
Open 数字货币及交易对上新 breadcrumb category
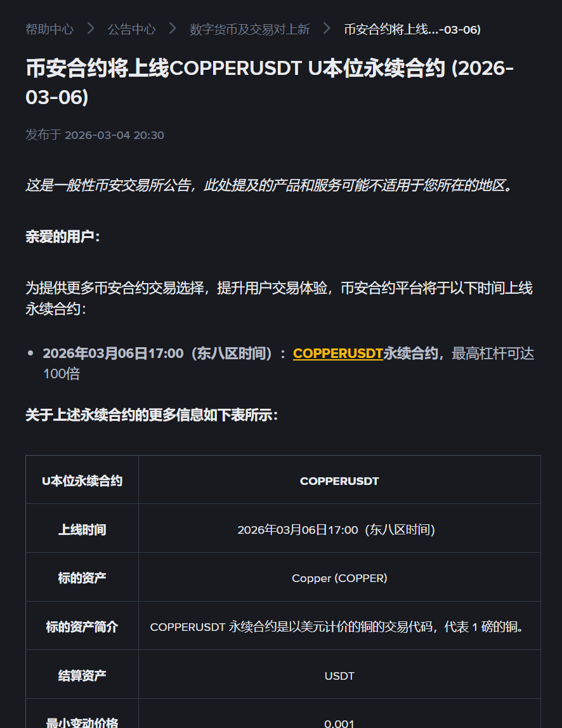pos(249,29)
